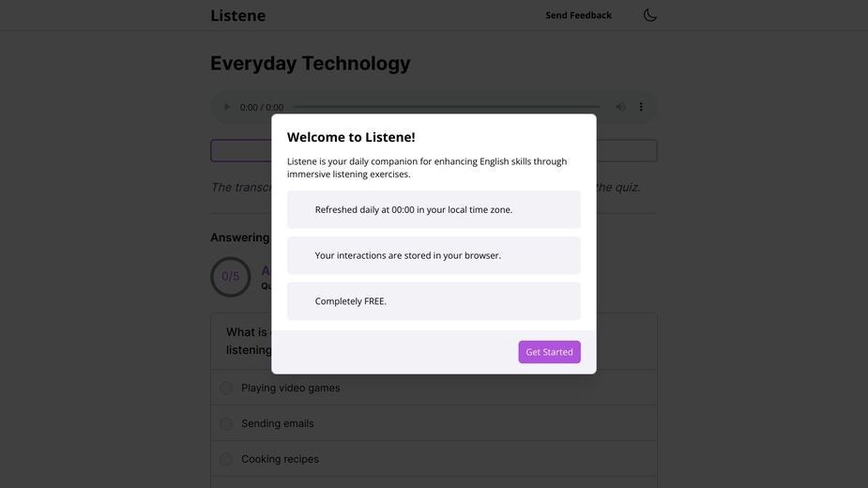Click the purple-outlined bar below the audio player
The width and height of the screenshot is (868, 488).
point(434,151)
